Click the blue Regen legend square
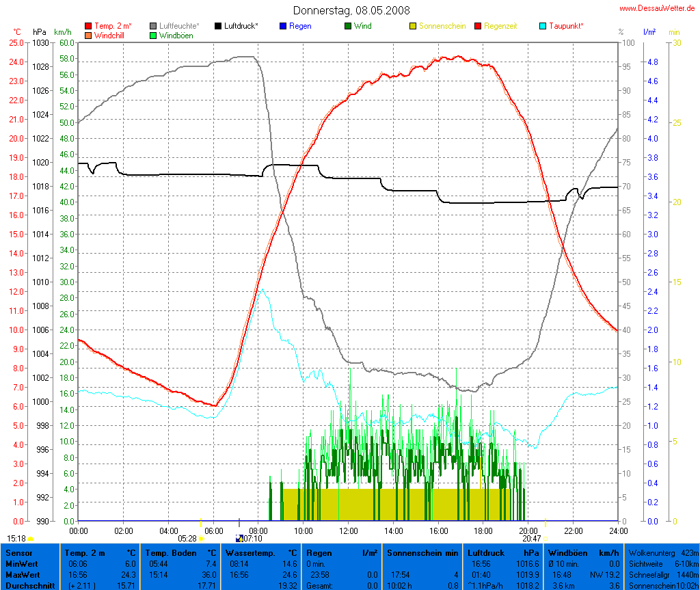Viewport: 700px width, 590px height. pyautogui.click(x=284, y=26)
